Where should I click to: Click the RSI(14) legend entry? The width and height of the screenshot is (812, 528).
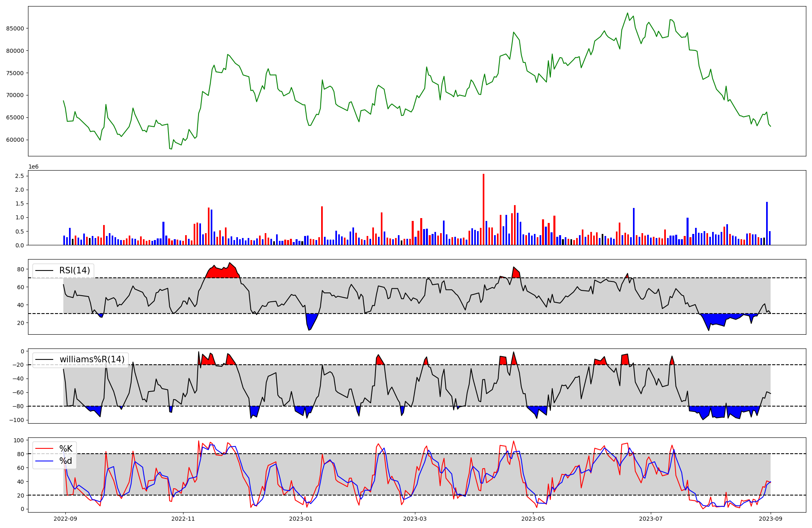[x=74, y=270]
